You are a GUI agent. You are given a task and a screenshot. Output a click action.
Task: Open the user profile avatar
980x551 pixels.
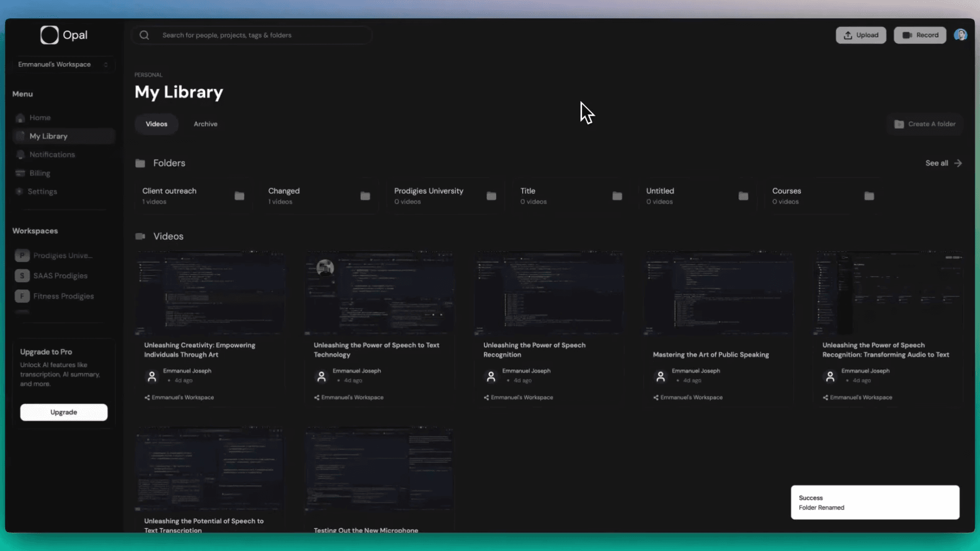[x=960, y=35]
